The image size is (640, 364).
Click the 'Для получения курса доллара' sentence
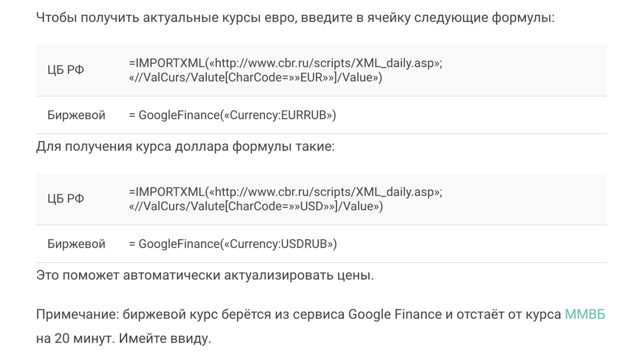point(185,148)
